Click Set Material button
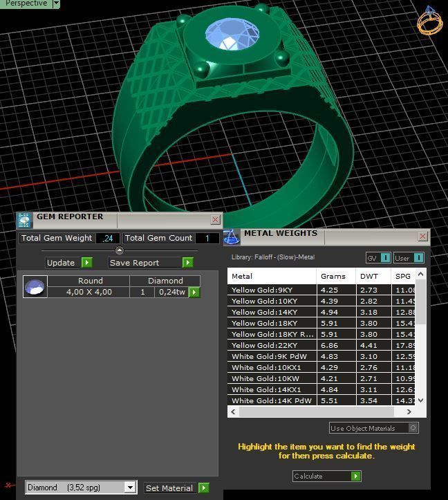This screenshot has width=448, height=500. tap(177, 488)
